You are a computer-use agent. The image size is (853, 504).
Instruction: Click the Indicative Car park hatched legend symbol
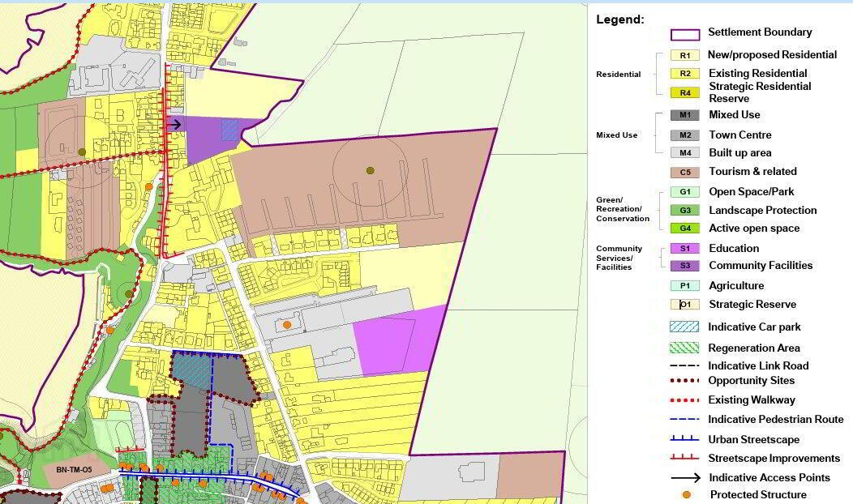point(684,327)
